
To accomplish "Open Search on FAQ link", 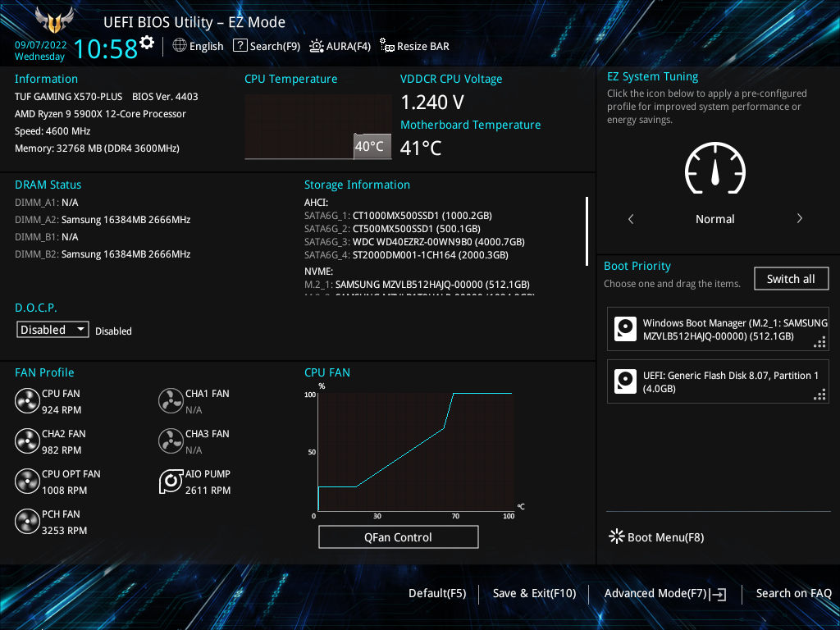I will pyautogui.click(x=793, y=593).
